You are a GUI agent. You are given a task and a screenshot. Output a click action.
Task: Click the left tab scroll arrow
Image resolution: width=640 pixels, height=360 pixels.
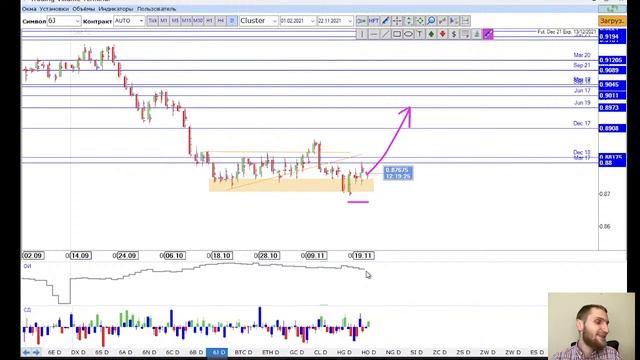tap(27, 352)
